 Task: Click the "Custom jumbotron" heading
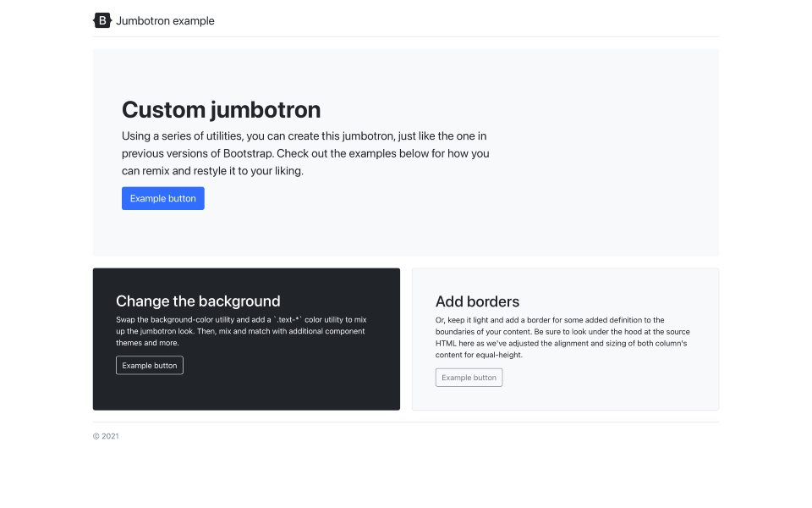pos(221,110)
